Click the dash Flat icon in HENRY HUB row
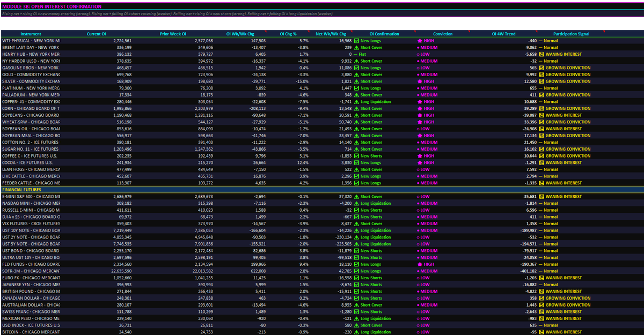The height and width of the screenshot is (335, 644). pyautogui.click(x=356, y=54)
